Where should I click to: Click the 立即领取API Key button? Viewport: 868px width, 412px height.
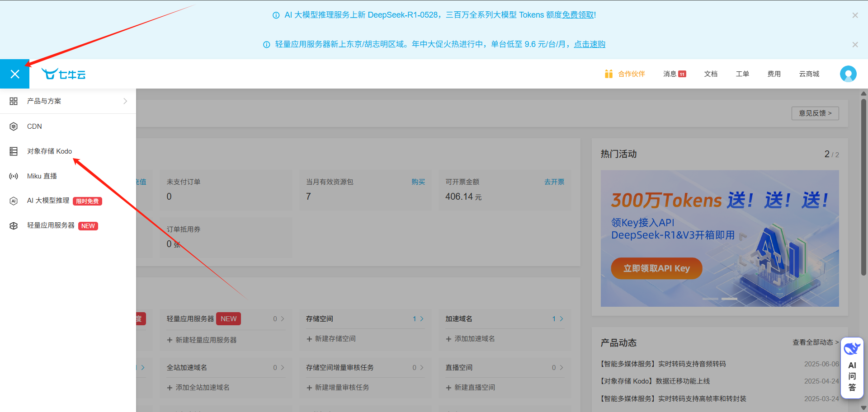click(656, 268)
